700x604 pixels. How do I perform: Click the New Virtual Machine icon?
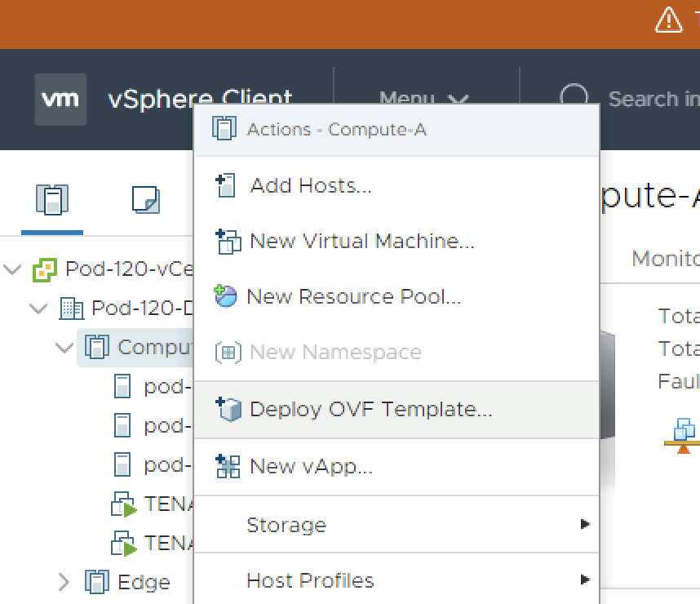[228, 242]
